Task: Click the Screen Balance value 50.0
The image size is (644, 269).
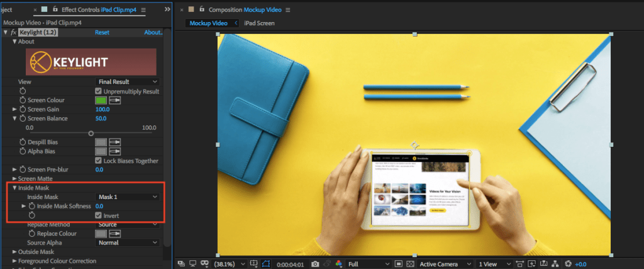Action: [101, 118]
